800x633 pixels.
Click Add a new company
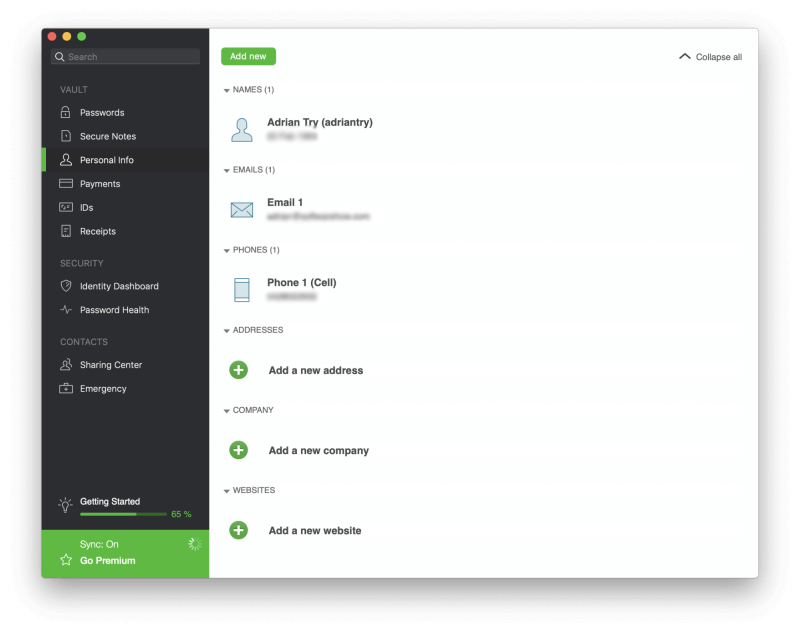pos(318,450)
